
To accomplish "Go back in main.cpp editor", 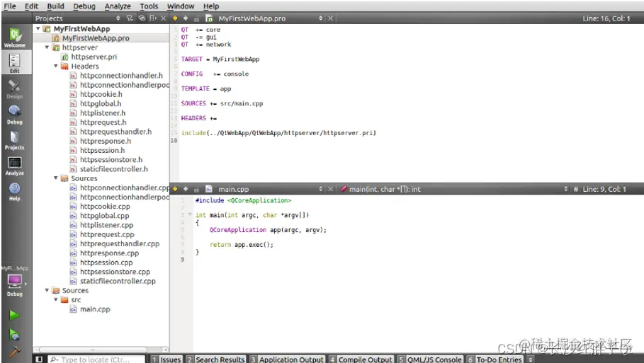I will 176,189.
